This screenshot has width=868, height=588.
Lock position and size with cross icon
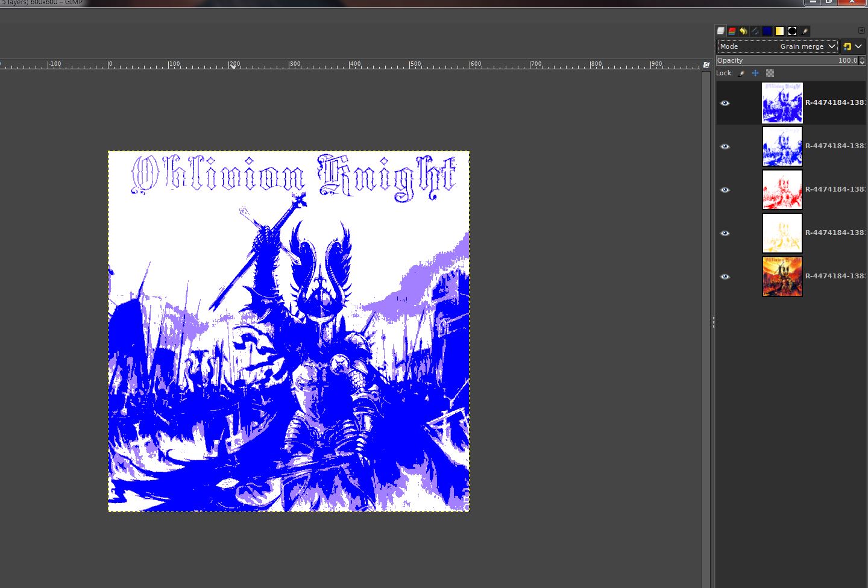pyautogui.click(x=755, y=73)
